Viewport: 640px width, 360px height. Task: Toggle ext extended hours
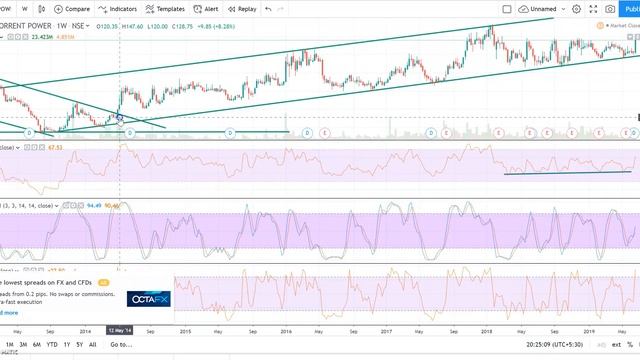(616, 345)
